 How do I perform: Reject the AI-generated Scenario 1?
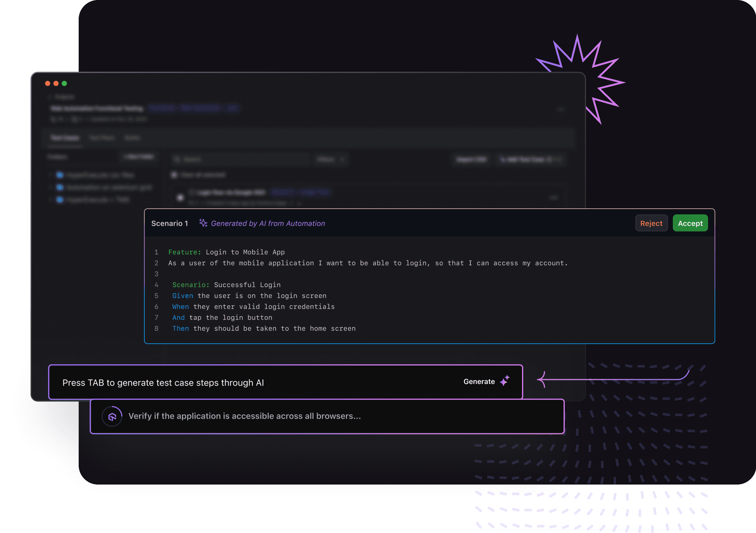coord(651,223)
